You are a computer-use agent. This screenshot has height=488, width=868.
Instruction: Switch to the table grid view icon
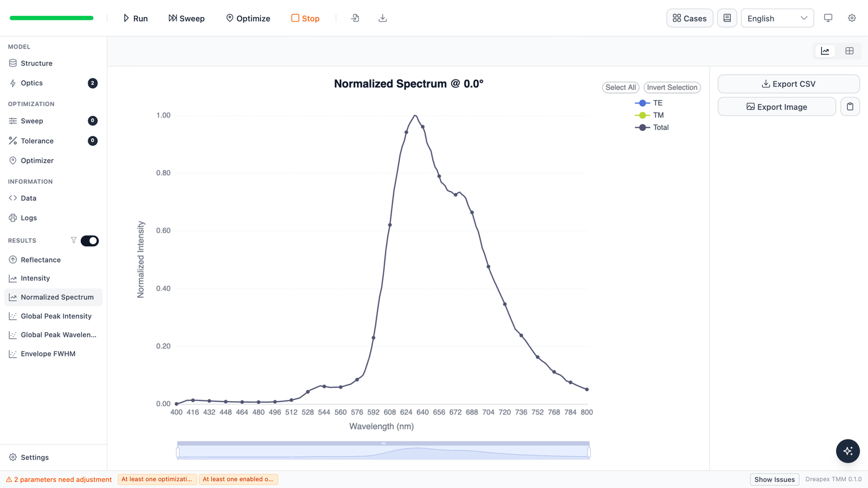(x=849, y=51)
